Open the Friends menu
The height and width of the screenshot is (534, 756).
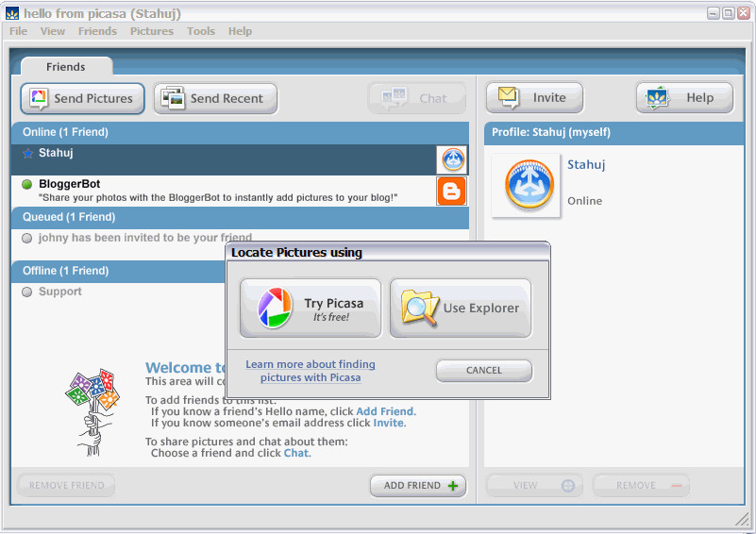pyautogui.click(x=97, y=31)
